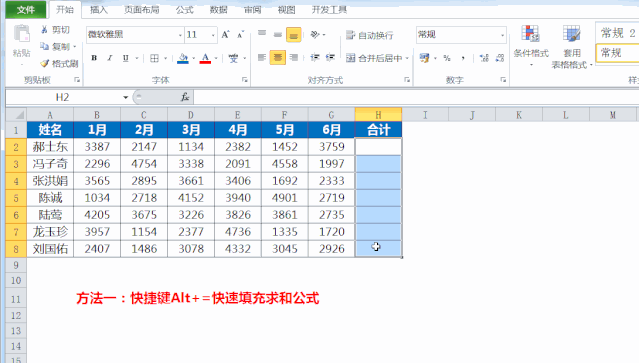Expand the fill color dropdown arrow
Image resolution: width=639 pixels, height=363 pixels.
tap(194, 58)
